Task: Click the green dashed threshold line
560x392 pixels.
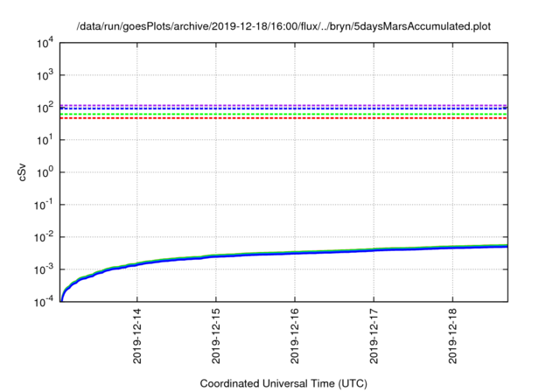Action: [x=283, y=114]
